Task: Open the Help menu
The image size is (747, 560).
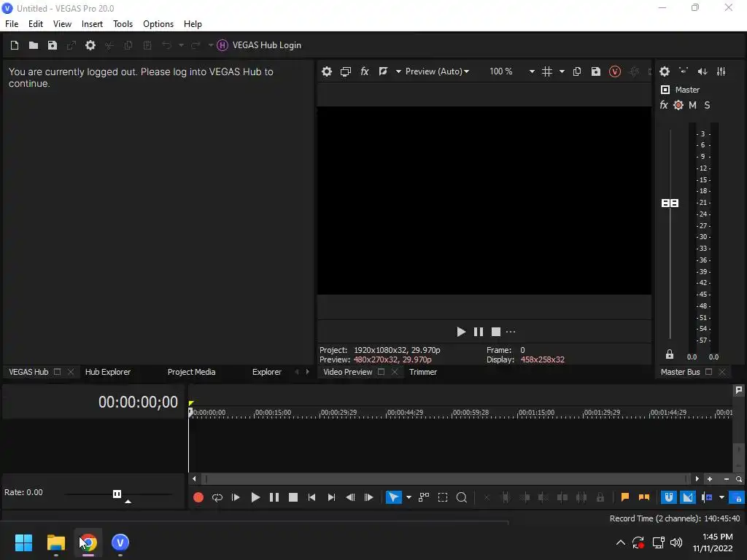Action: pos(193,24)
